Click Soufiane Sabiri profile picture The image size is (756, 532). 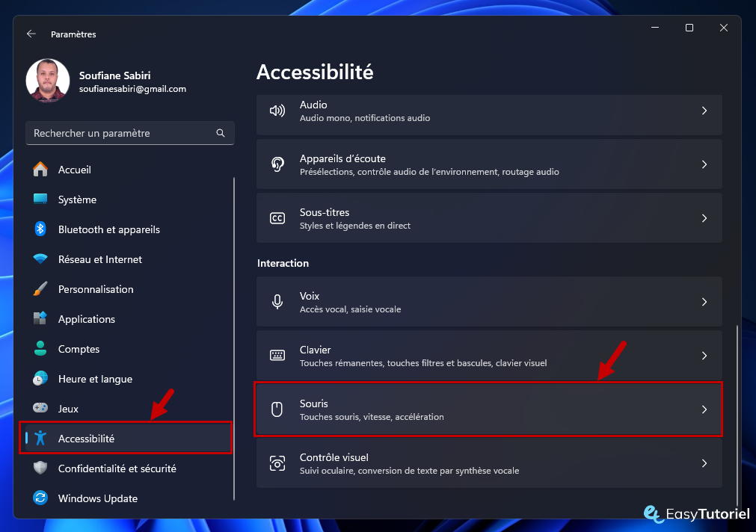[48, 81]
